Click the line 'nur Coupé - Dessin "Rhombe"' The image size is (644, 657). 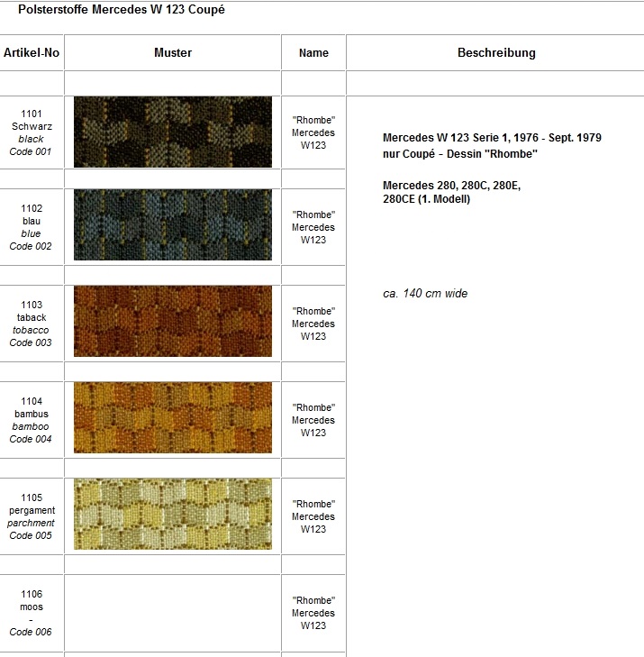pos(460,154)
